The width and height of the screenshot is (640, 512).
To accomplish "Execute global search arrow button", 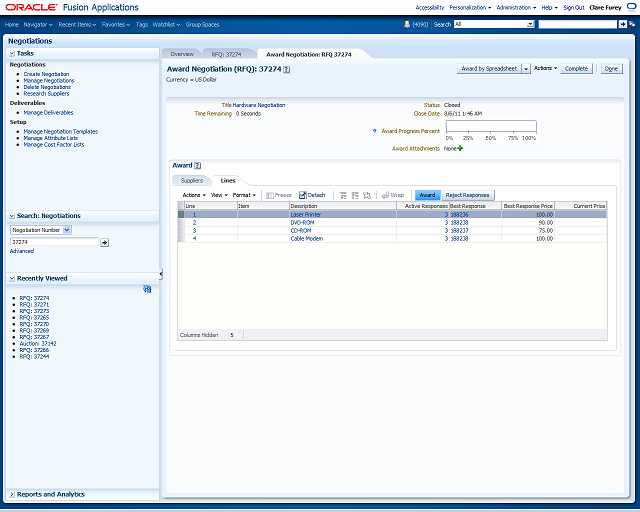I will coord(622,24).
